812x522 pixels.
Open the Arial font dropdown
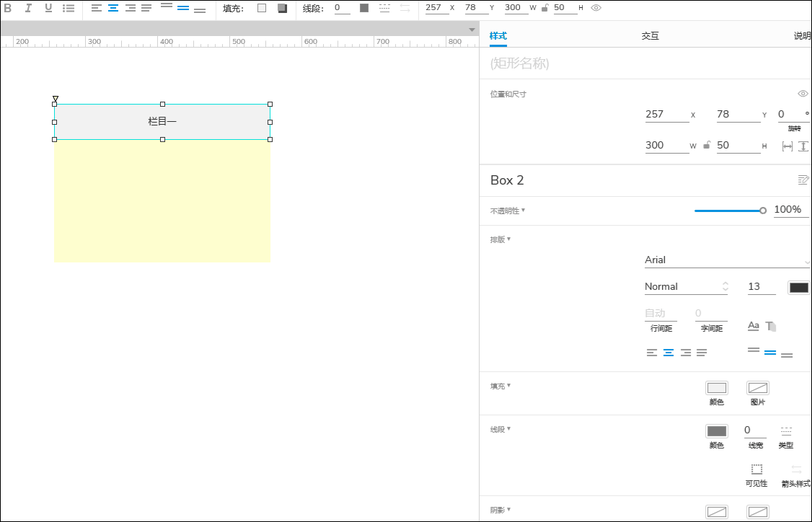pyautogui.click(x=727, y=260)
